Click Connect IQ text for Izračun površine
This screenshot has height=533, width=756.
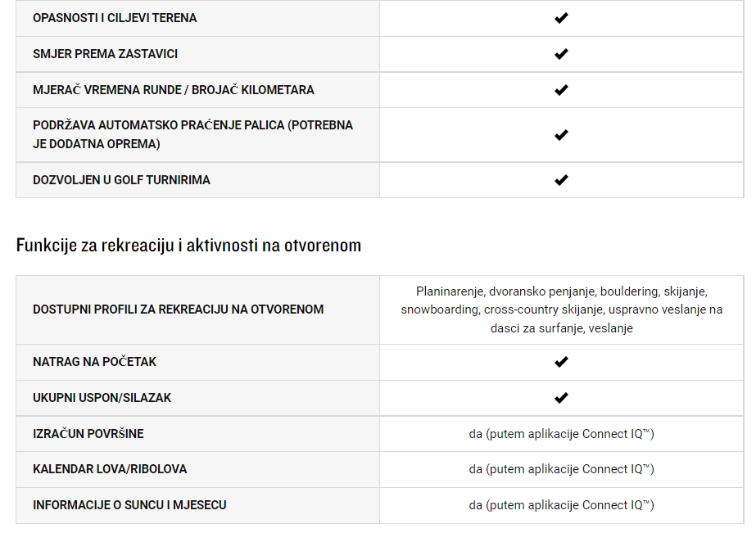[562, 434]
